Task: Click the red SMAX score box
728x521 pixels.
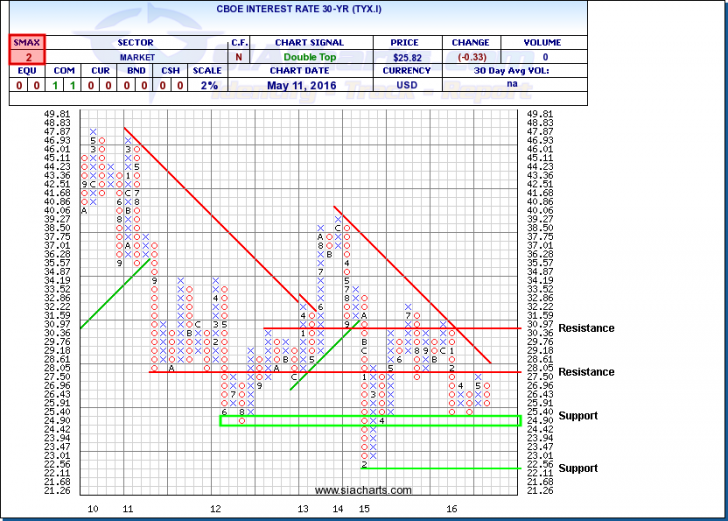Action: click(21, 51)
